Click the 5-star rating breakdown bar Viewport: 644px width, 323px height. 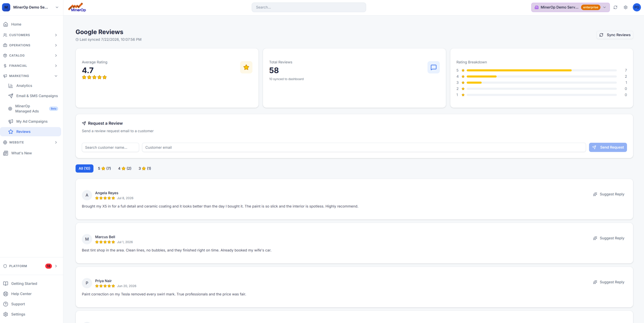coord(541,71)
